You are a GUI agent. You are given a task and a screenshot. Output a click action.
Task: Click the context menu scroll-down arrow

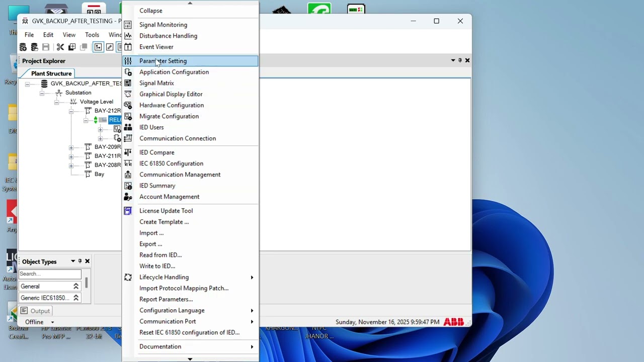tap(190, 359)
